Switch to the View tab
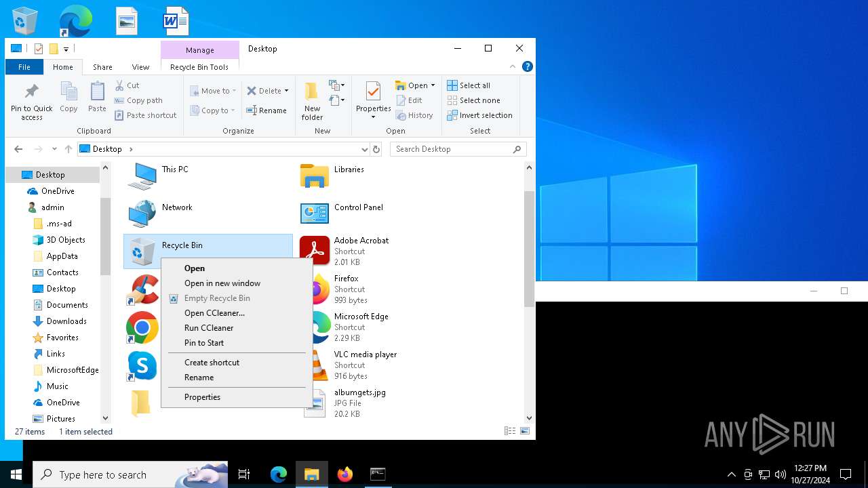 tap(140, 67)
